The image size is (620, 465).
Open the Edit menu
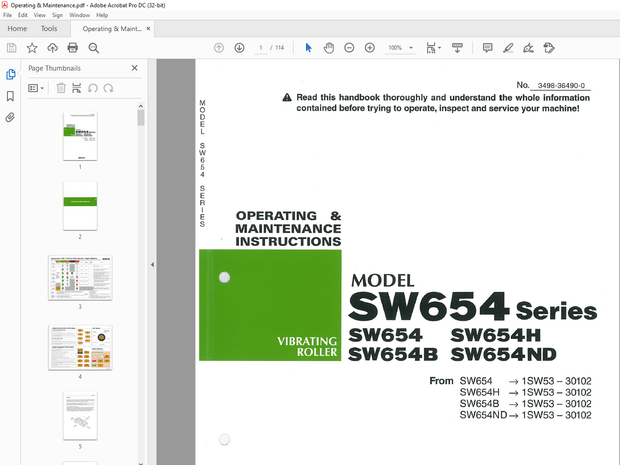click(x=23, y=15)
